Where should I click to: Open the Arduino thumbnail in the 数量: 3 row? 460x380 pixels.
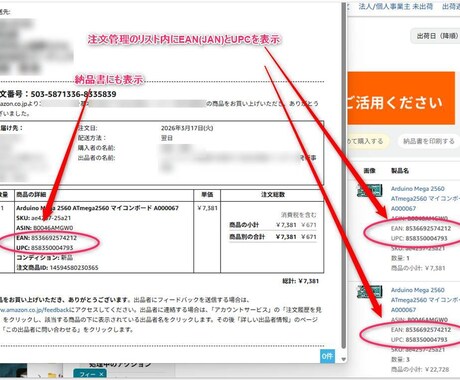coord(370,292)
